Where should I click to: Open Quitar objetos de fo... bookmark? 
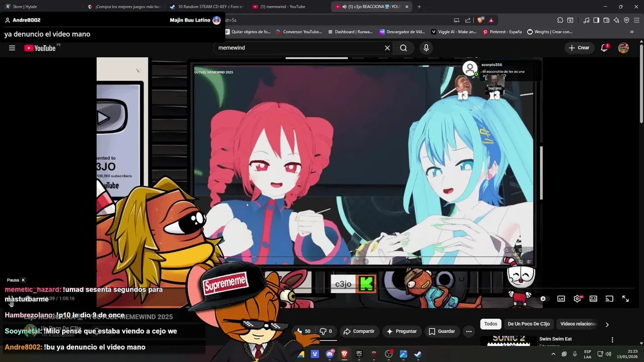click(248, 32)
